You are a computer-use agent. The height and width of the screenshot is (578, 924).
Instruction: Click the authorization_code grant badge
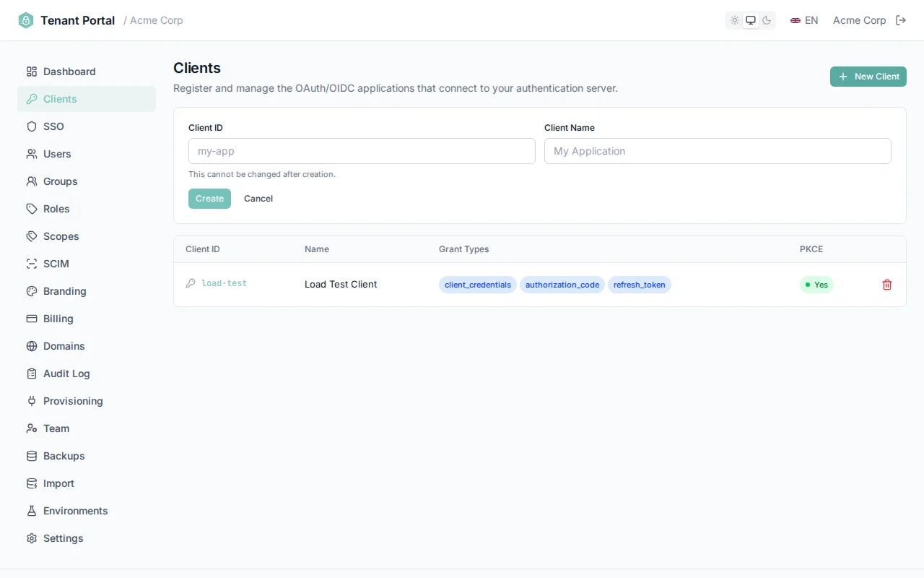click(562, 285)
